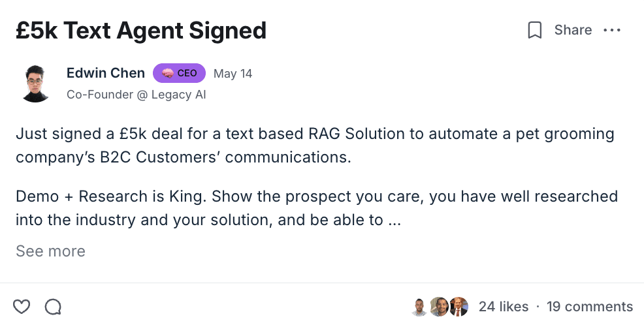Share this post
The image size is (644, 325).
click(573, 31)
